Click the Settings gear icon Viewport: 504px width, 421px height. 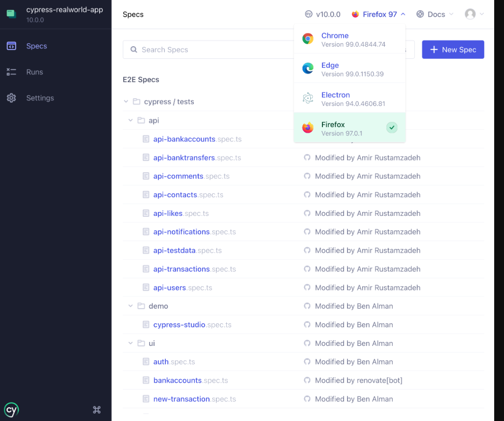coord(11,98)
